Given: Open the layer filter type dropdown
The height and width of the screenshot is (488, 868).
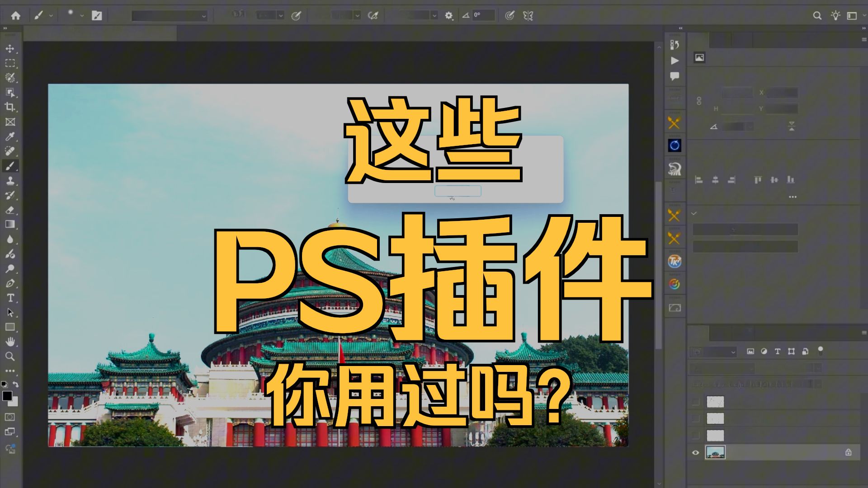Looking at the screenshot, I should pyautogui.click(x=713, y=351).
